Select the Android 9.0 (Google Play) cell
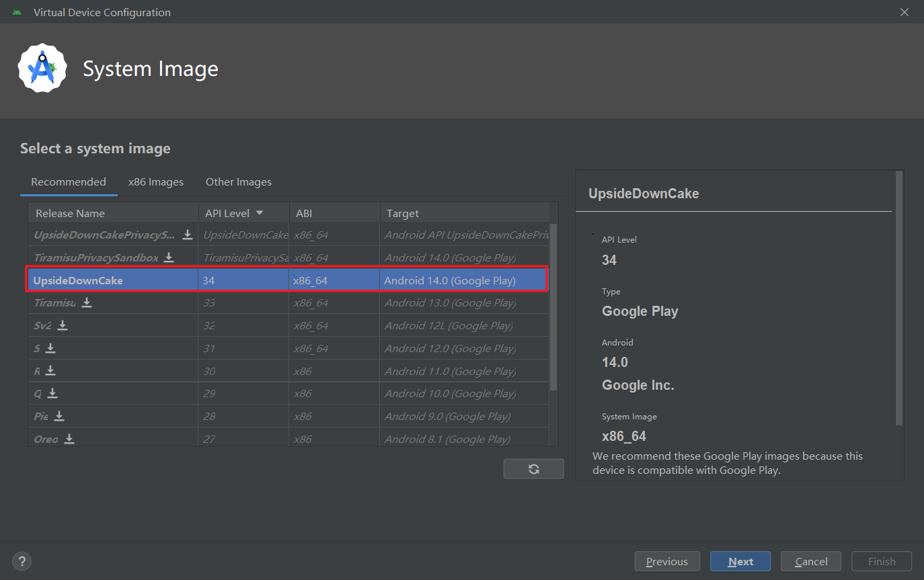The height and width of the screenshot is (580, 924). pyautogui.click(x=464, y=416)
